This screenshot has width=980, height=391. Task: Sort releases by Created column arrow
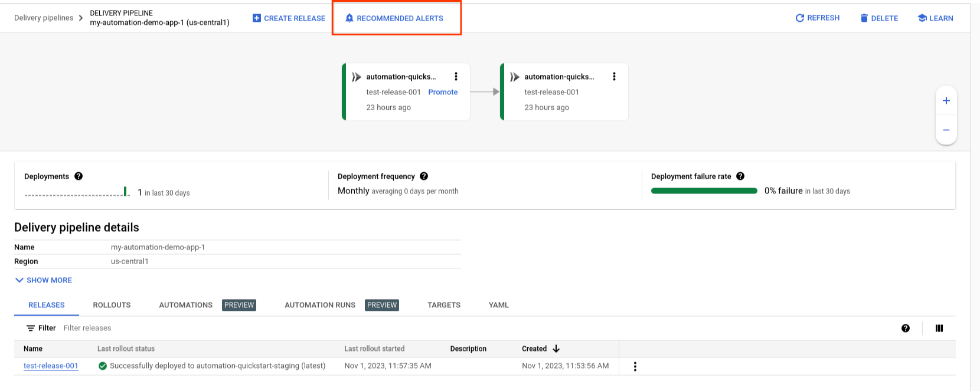(556, 349)
